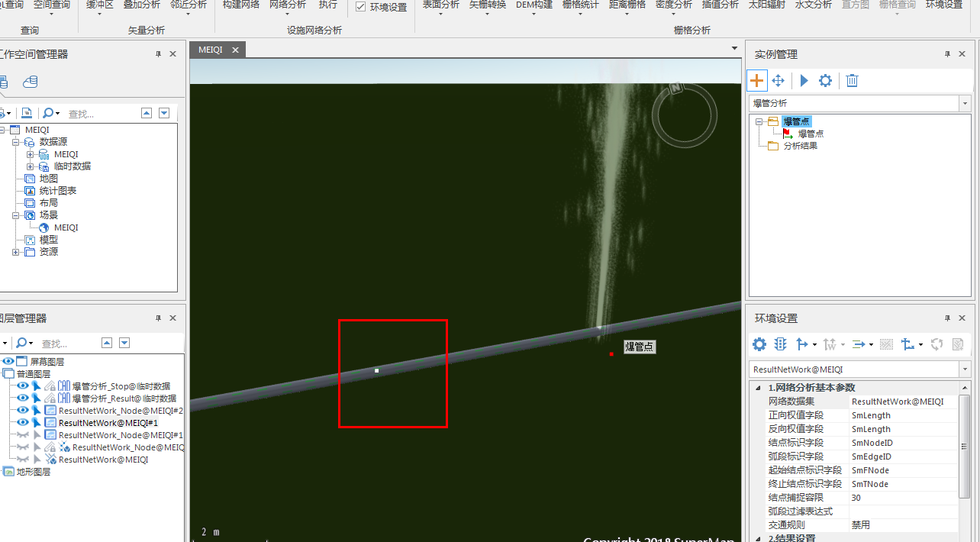Viewport: 980px width, 542px height.
Task: Click 叠加分析 ribbon button
Action: coord(142,5)
